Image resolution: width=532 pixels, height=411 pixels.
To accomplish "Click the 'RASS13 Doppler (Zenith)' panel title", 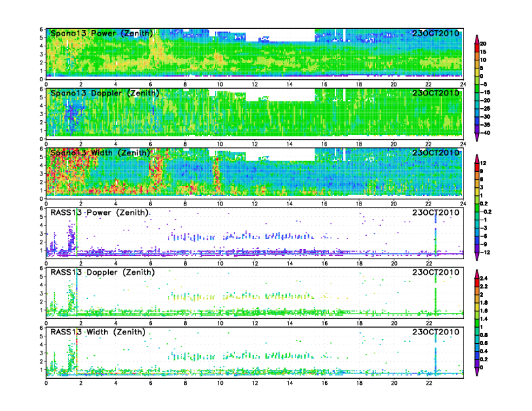I will click(x=103, y=272).
